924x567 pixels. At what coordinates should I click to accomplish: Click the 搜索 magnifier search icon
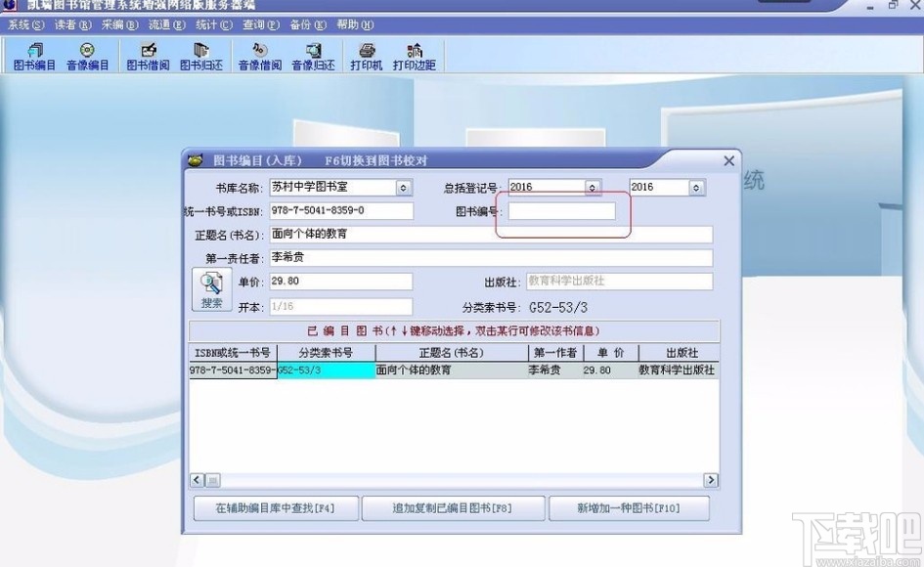pyautogui.click(x=210, y=288)
